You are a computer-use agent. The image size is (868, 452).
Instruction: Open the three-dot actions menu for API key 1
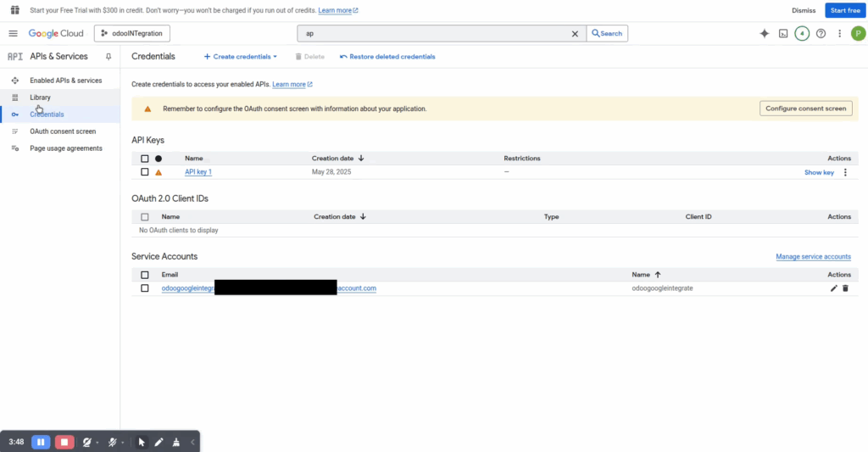pos(845,172)
